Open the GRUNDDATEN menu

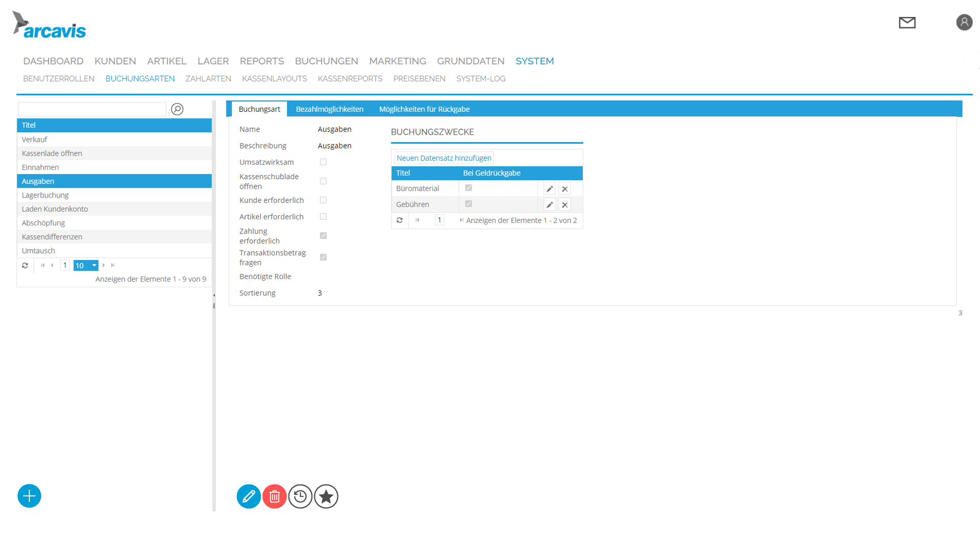pyautogui.click(x=471, y=61)
